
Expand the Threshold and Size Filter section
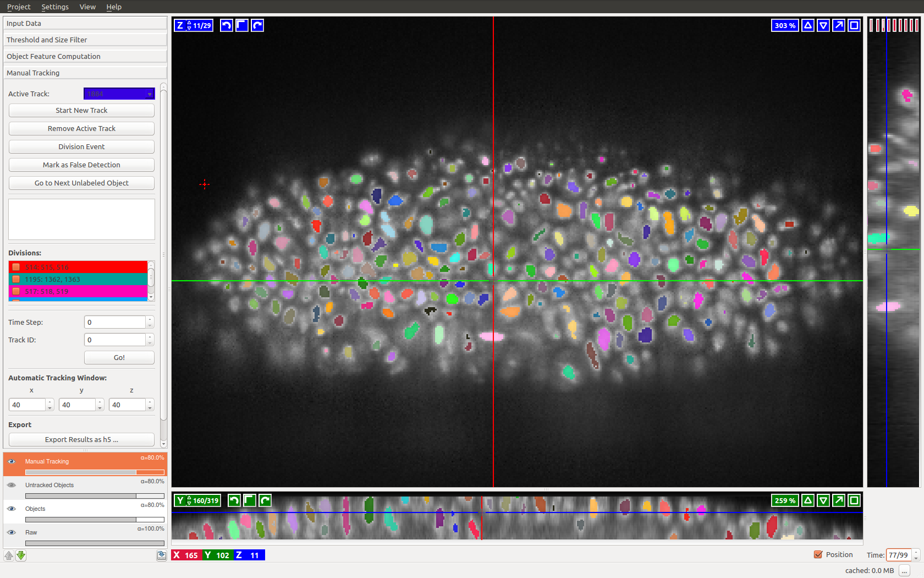[85, 40]
